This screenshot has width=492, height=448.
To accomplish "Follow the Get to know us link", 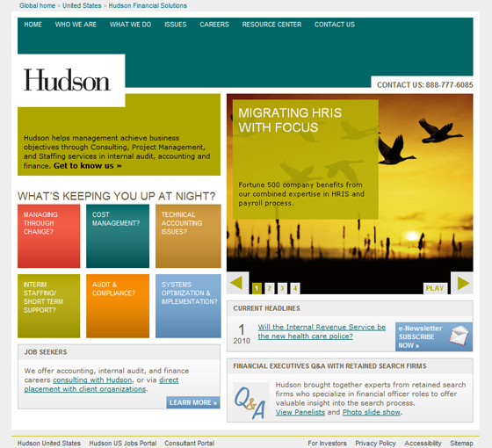I will click(88, 166).
